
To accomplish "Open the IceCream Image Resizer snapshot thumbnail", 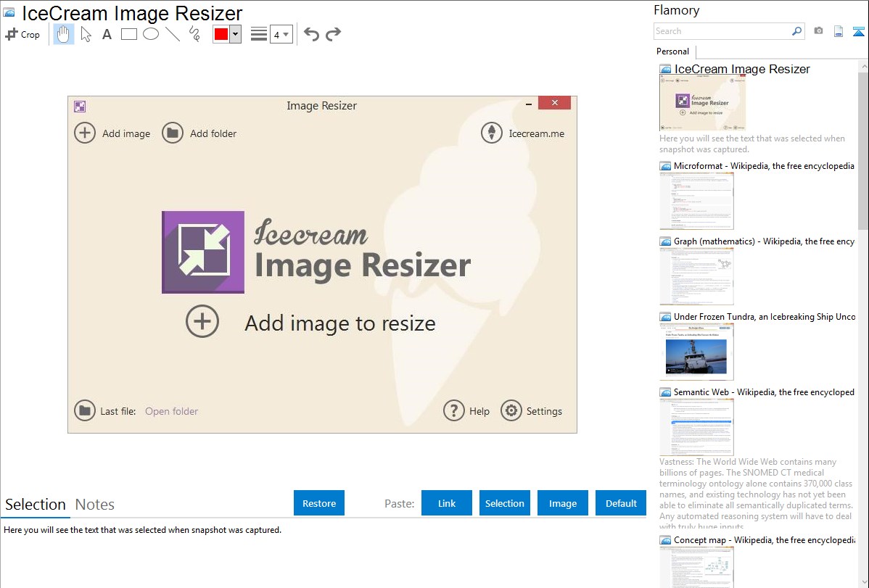I will click(702, 104).
